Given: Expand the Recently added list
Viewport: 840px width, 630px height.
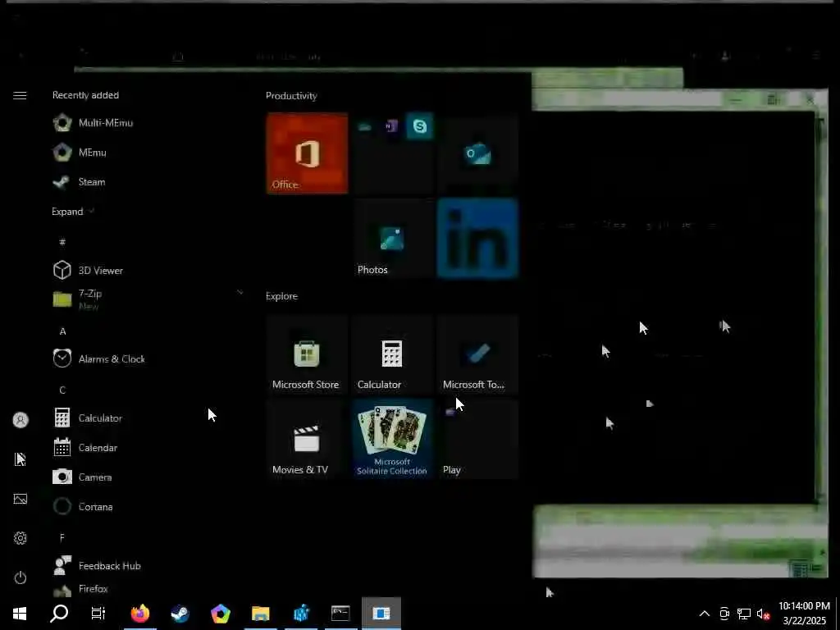Looking at the screenshot, I should tap(73, 212).
